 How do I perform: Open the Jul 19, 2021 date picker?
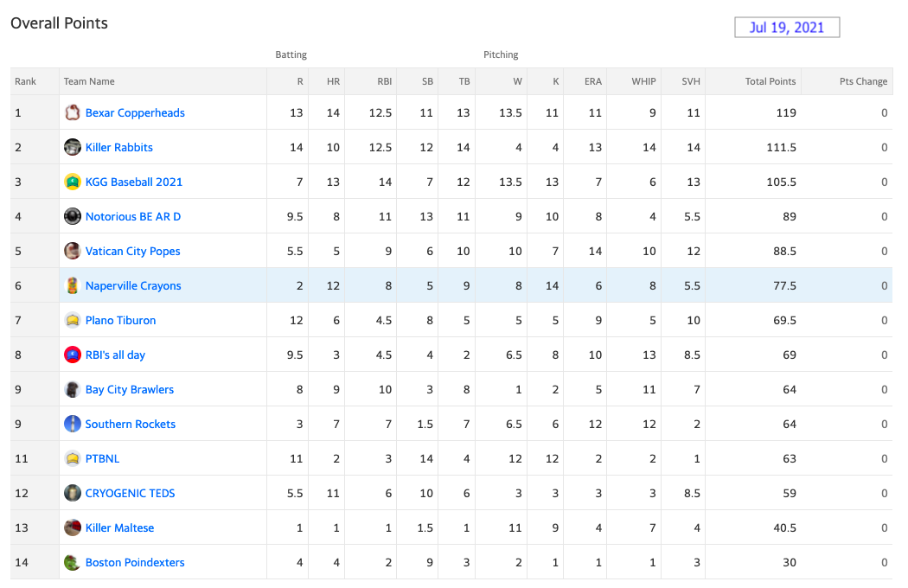[787, 27]
